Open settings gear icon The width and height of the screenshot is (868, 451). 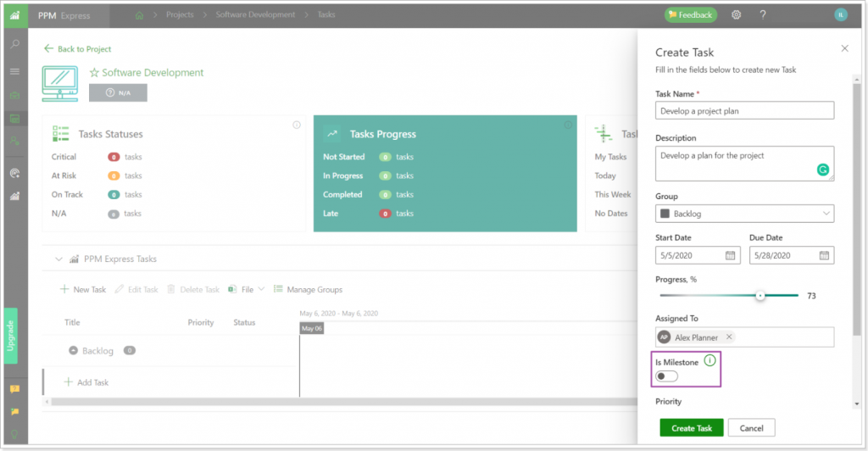737,15
